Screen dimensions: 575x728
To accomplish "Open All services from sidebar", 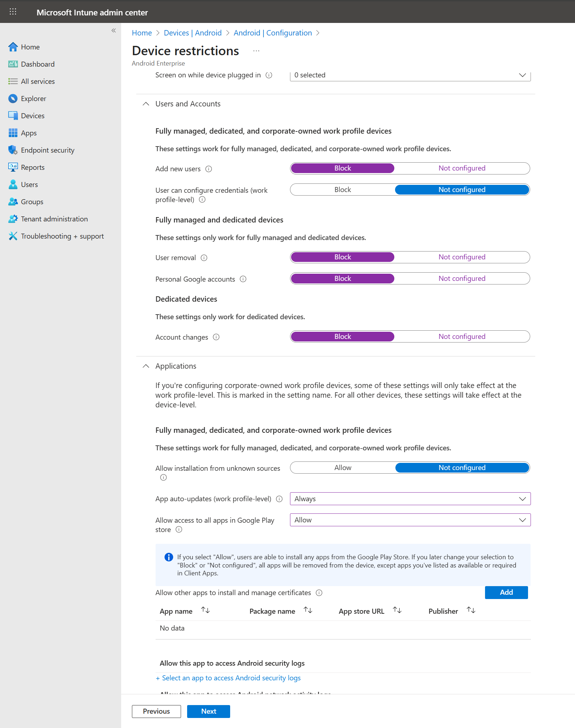I will 38,81.
